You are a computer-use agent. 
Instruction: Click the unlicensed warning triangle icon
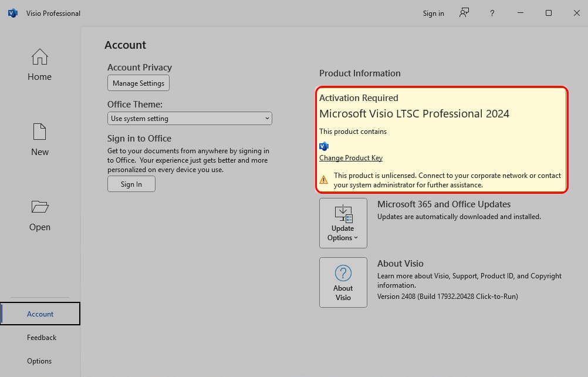pyautogui.click(x=323, y=180)
